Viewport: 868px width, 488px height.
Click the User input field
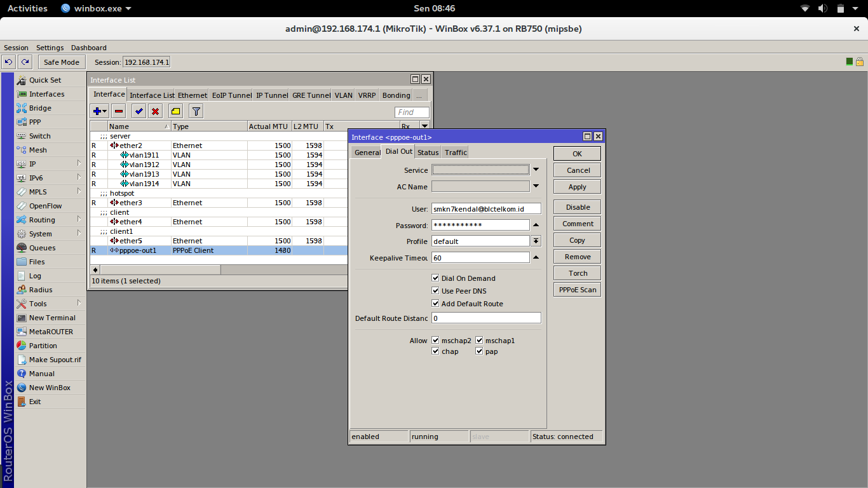coord(486,208)
